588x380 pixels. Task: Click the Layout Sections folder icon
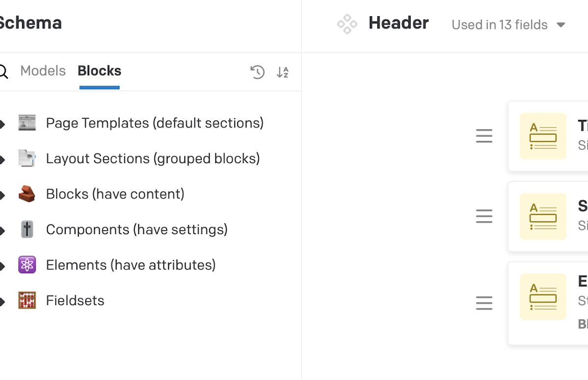[27, 158]
